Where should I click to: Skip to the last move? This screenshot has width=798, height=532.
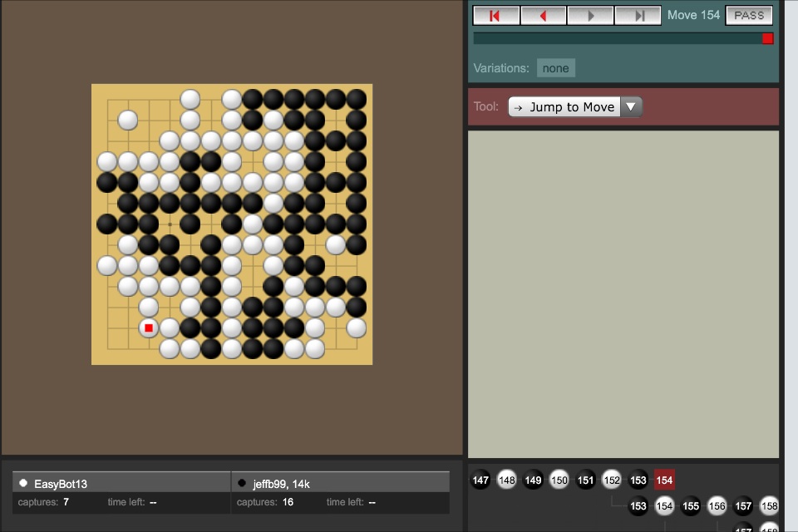pos(638,16)
